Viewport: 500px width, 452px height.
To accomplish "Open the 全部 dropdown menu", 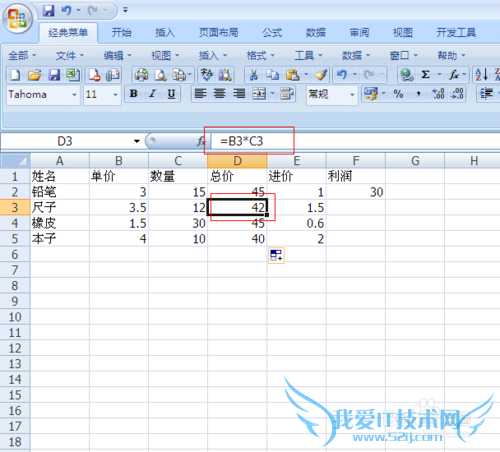I will 22,55.
